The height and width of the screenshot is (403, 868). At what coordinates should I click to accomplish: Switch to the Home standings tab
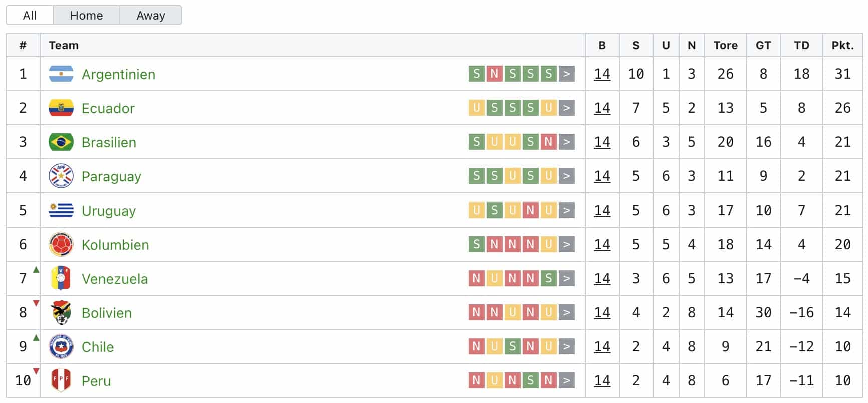pos(86,16)
